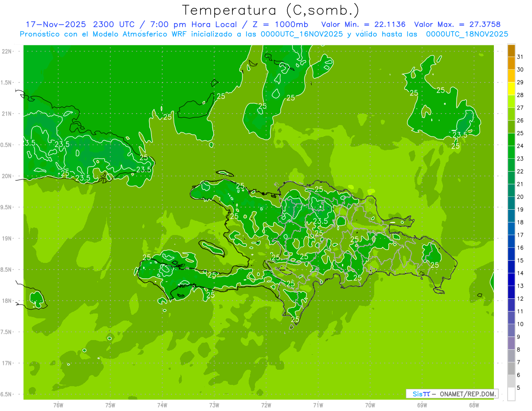Image resolution: width=532 pixels, height=411 pixels.
Task: Click the purple color bar segment between 8 and 9
Action: tap(511, 344)
